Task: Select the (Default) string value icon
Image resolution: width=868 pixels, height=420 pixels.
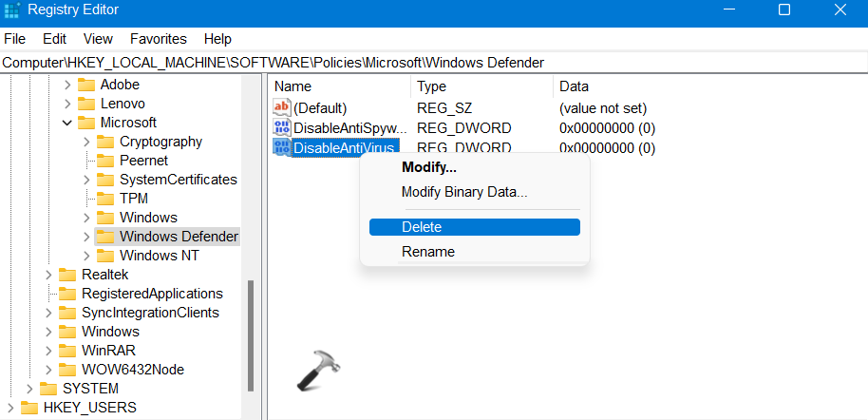Action: click(x=282, y=108)
